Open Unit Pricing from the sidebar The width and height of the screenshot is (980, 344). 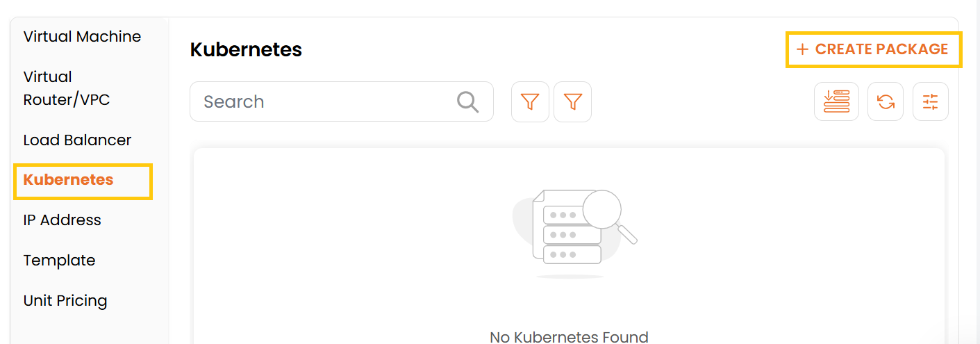click(x=65, y=301)
